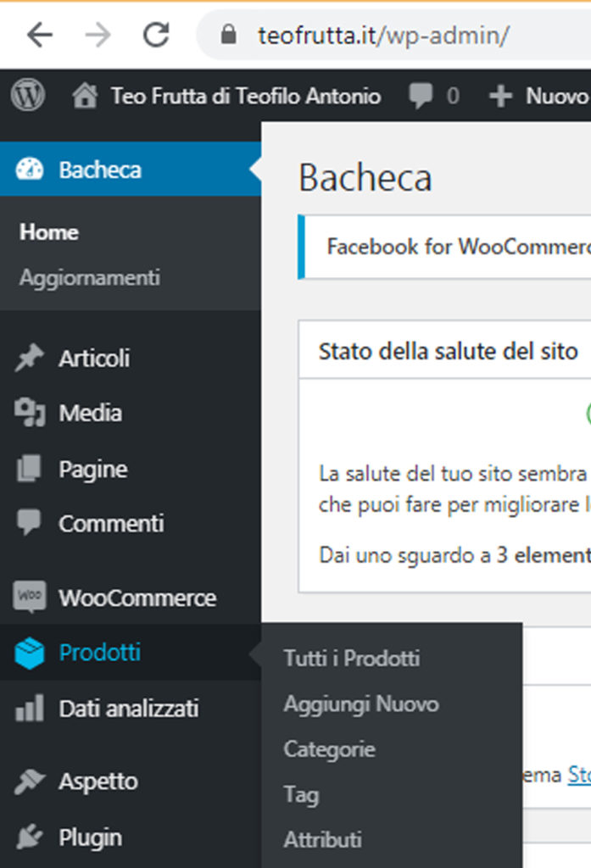Click the 'Dai uno sguardo a 3' text
591x868 pixels.
[x=413, y=555]
